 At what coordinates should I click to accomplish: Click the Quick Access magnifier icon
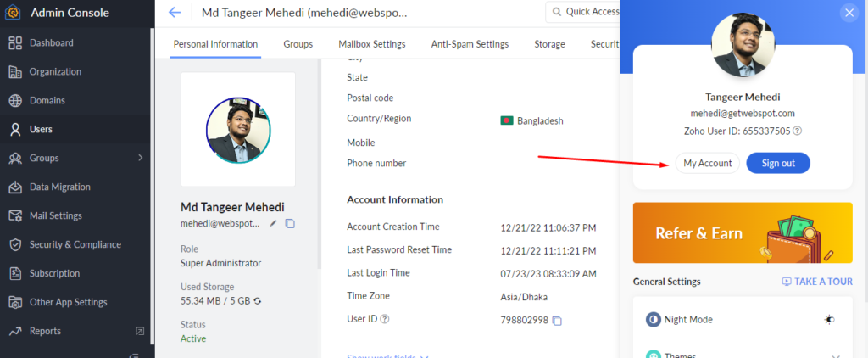556,12
